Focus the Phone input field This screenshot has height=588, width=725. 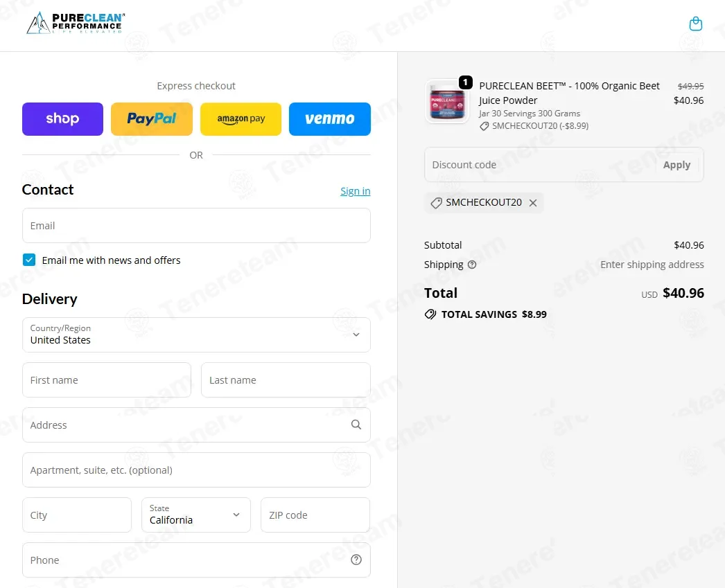[196, 560]
